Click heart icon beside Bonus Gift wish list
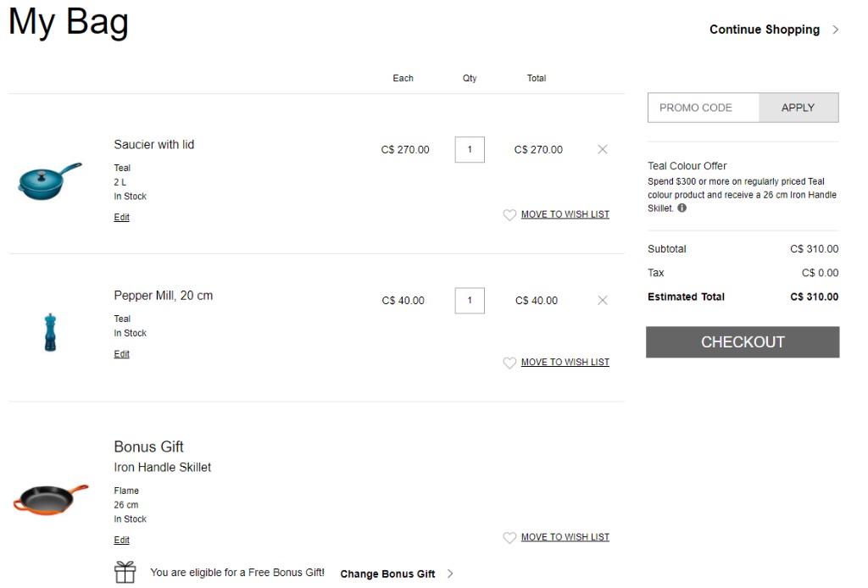This screenshot has width=868, height=588. 509,537
